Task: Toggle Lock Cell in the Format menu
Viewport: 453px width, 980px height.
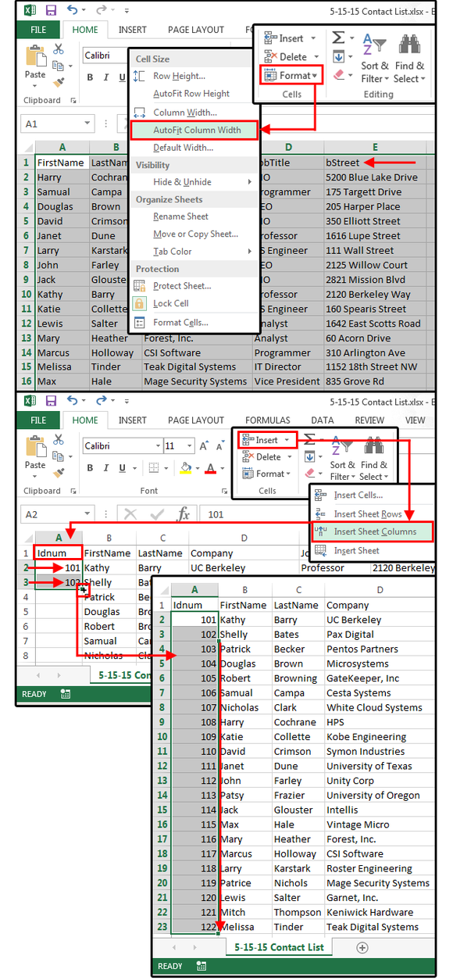Action: click(x=170, y=303)
